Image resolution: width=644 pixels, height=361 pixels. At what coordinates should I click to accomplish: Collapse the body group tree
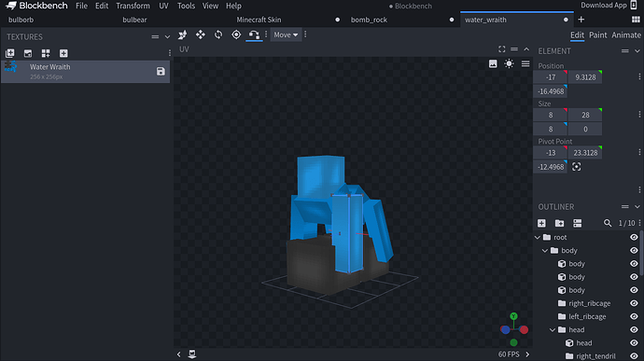click(545, 251)
